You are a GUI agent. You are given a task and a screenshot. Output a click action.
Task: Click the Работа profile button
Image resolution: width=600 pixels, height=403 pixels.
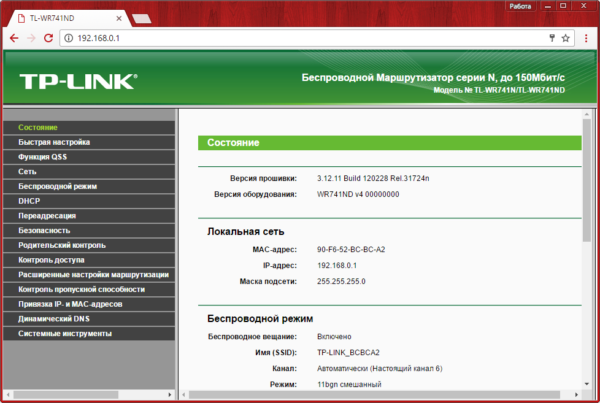point(520,6)
